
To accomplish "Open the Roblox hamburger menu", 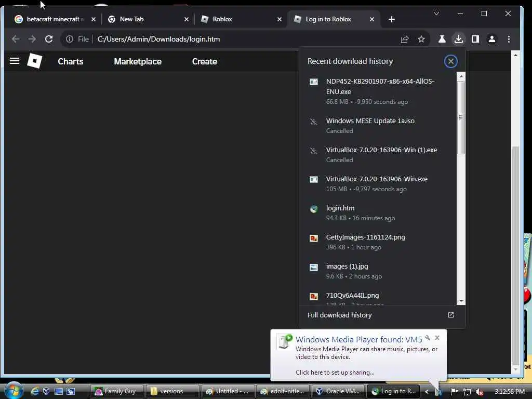I will [14, 61].
